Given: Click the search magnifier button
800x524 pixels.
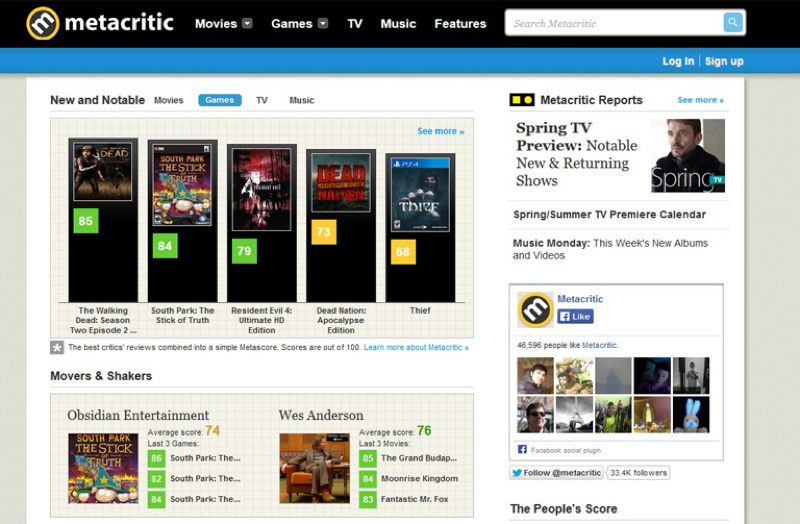Looking at the screenshot, I should point(733,22).
